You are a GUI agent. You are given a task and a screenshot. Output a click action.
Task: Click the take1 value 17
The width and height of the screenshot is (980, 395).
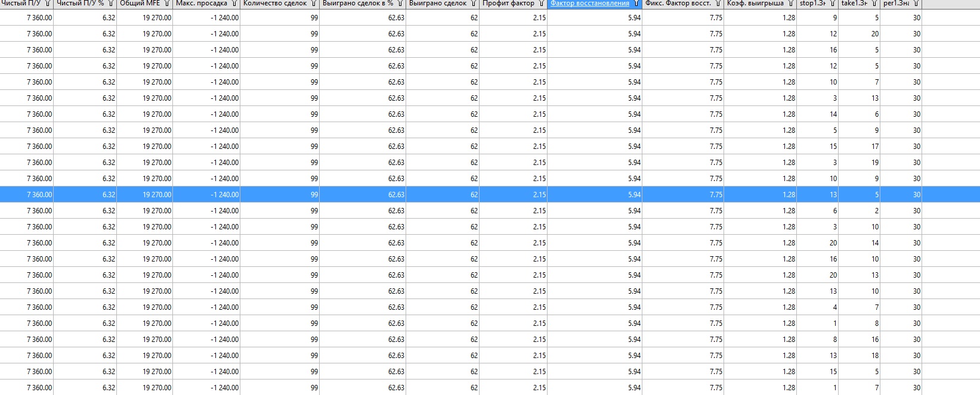click(875, 147)
